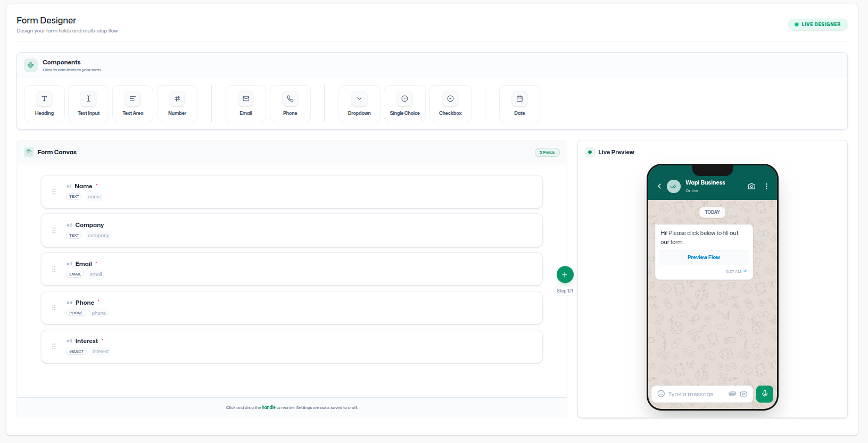Click the green plus add step button
Image resolution: width=868 pixels, height=443 pixels.
point(565,274)
